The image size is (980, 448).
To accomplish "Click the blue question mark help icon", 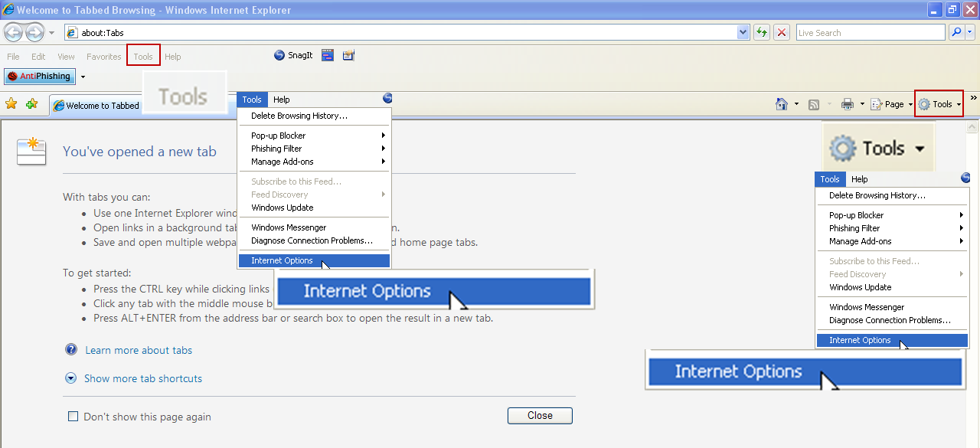I will [71, 349].
